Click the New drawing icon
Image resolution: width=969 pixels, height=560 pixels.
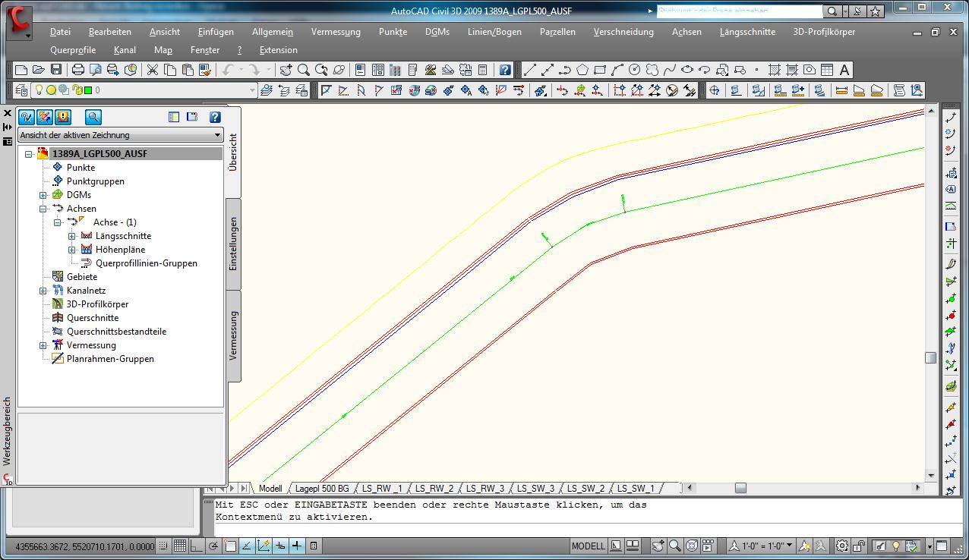click(x=22, y=70)
